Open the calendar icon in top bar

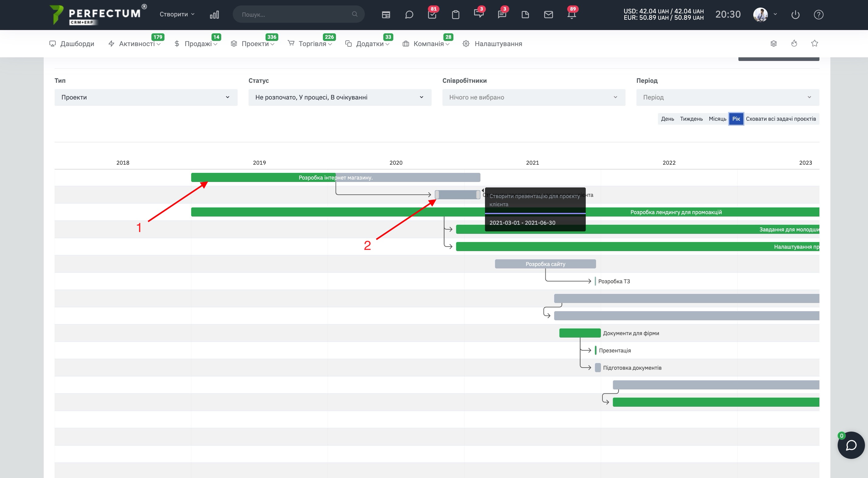click(x=386, y=15)
